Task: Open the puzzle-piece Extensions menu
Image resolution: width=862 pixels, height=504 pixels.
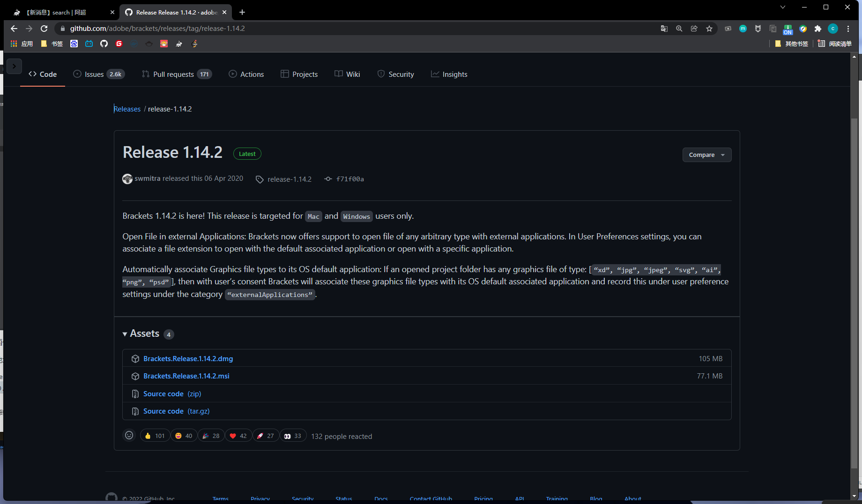Action: (818, 29)
